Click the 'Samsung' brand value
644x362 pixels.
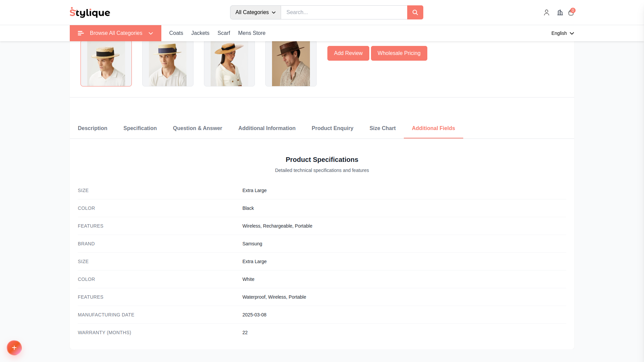click(252, 244)
